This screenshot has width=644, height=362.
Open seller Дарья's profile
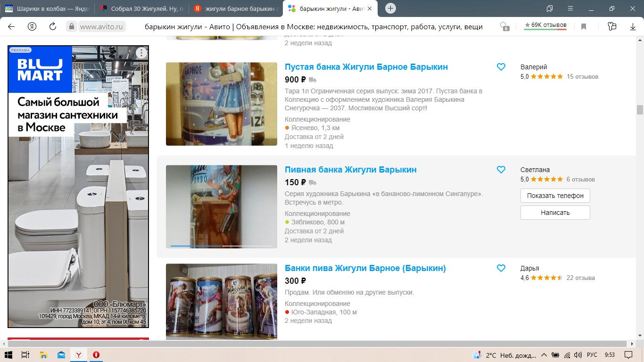pos(530,268)
